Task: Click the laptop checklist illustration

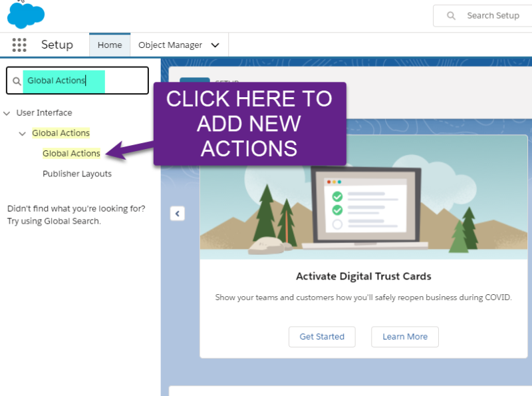Action: (366, 208)
